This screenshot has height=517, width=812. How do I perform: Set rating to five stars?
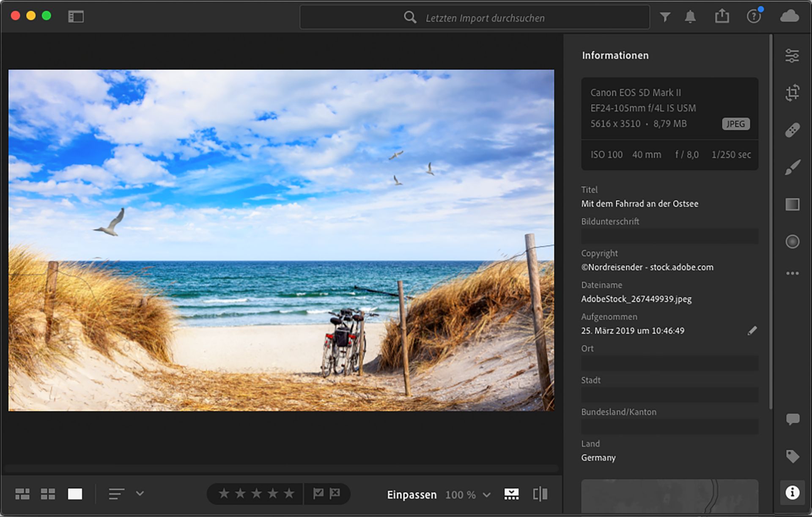pyautogui.click(x=289, y=493)
